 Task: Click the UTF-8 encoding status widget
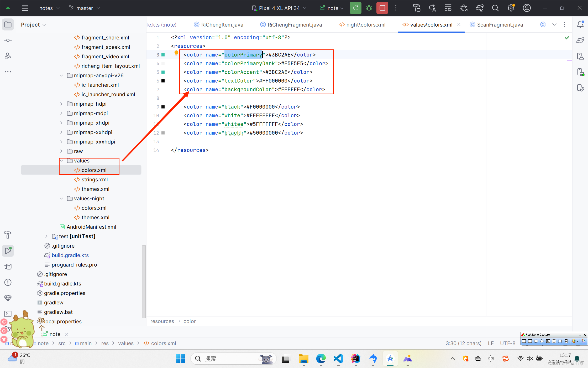tap(508, 343)
